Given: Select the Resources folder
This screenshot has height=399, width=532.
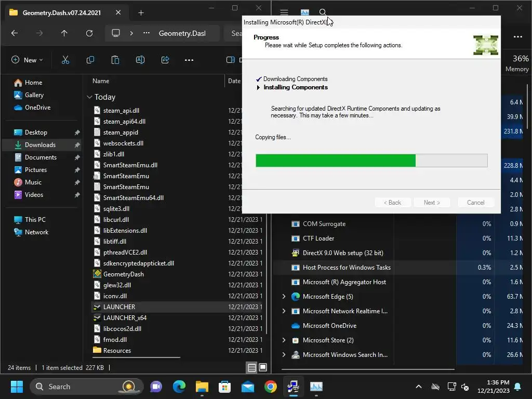Looking at the screenshot, I should (117, 351).
